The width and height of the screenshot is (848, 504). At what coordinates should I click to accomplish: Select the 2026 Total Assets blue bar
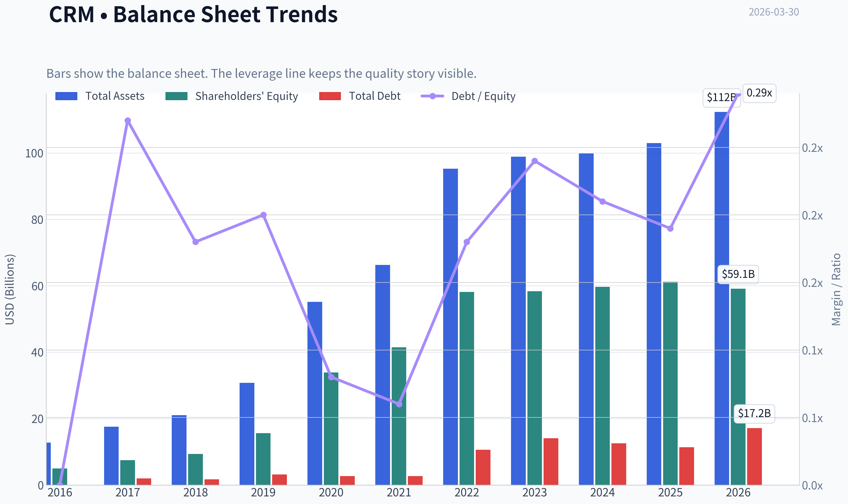point(722,298)
